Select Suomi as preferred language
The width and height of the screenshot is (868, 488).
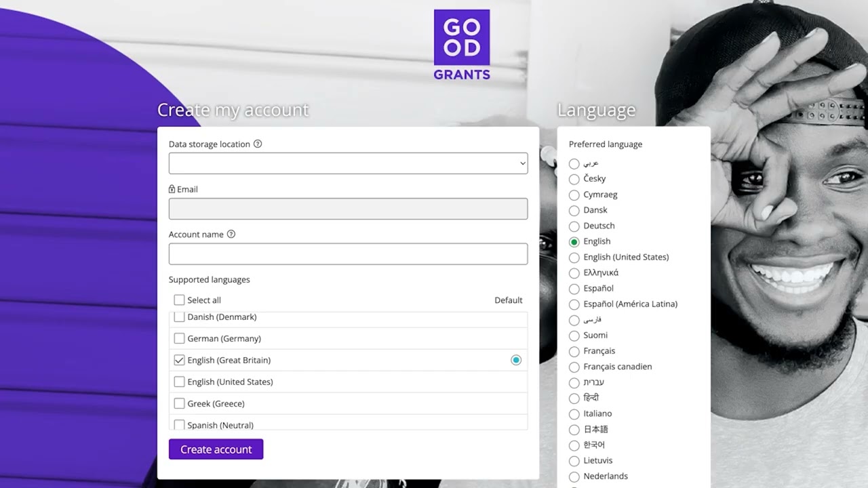coord(574,335)
